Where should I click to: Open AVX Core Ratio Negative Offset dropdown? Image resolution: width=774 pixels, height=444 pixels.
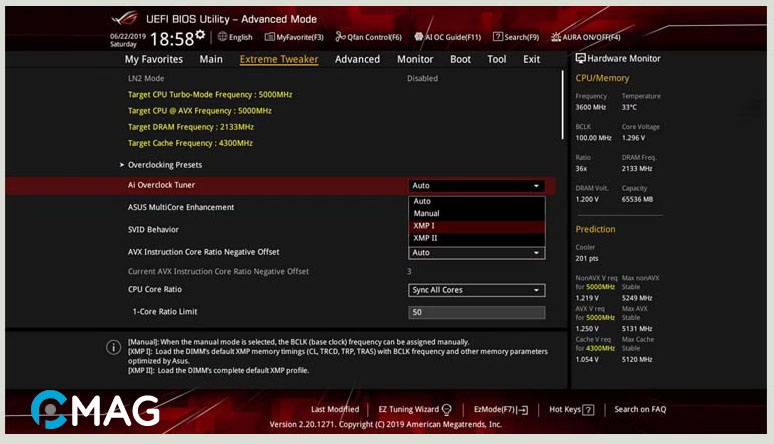(476, 253)
